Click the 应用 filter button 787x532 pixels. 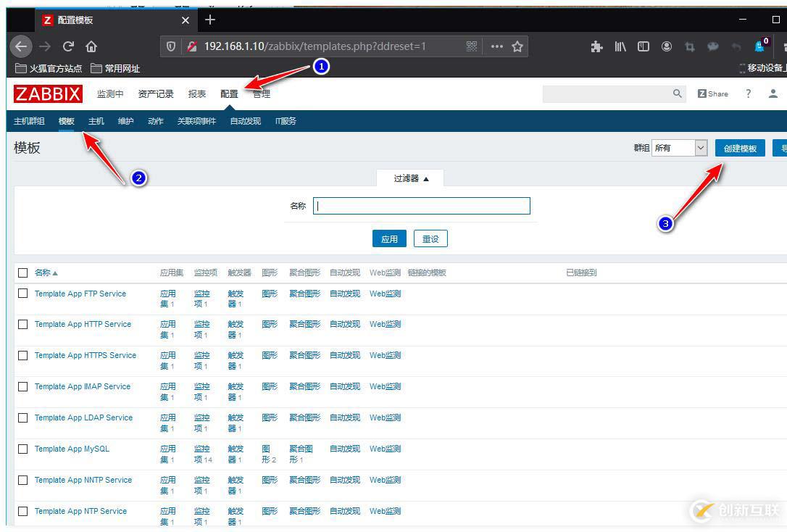389,239
